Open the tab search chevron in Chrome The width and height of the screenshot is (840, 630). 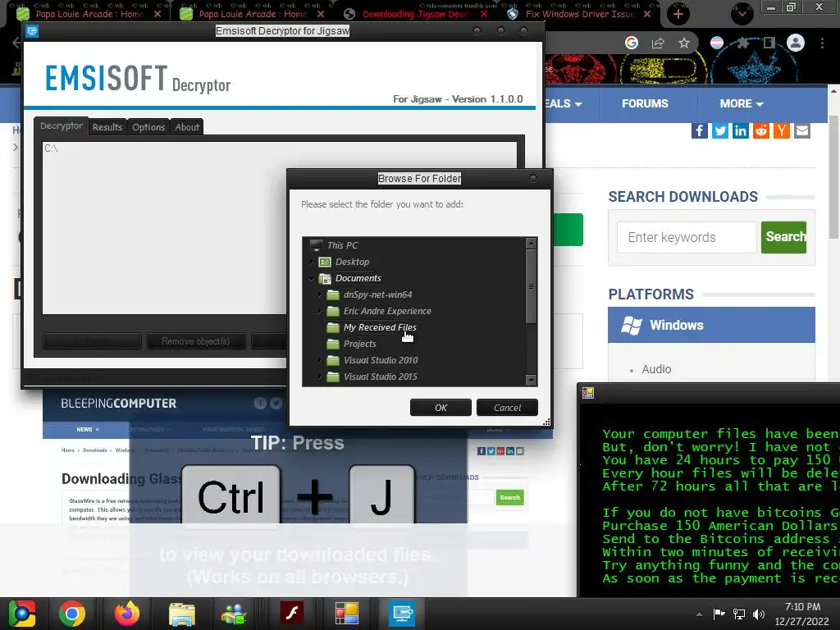click(x=742, y=14)
